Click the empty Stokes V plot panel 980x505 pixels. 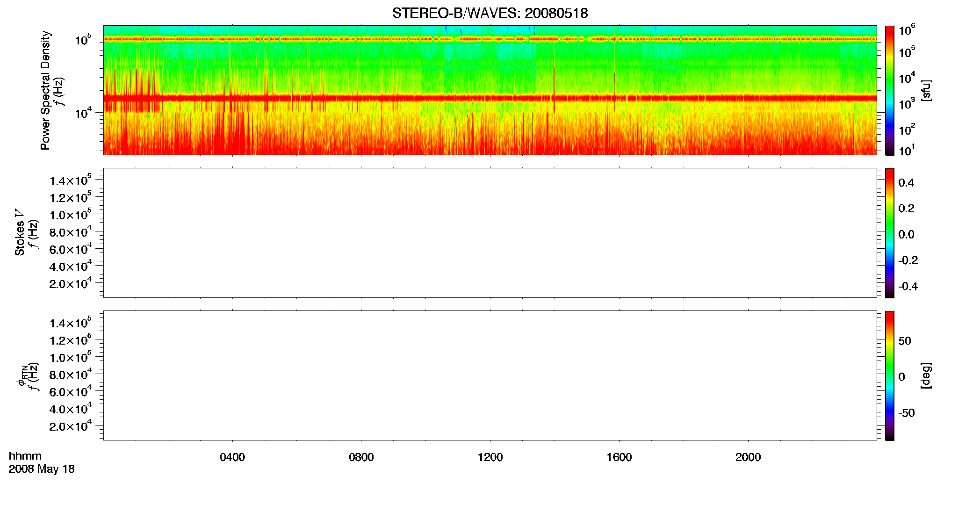click(490, 233)
